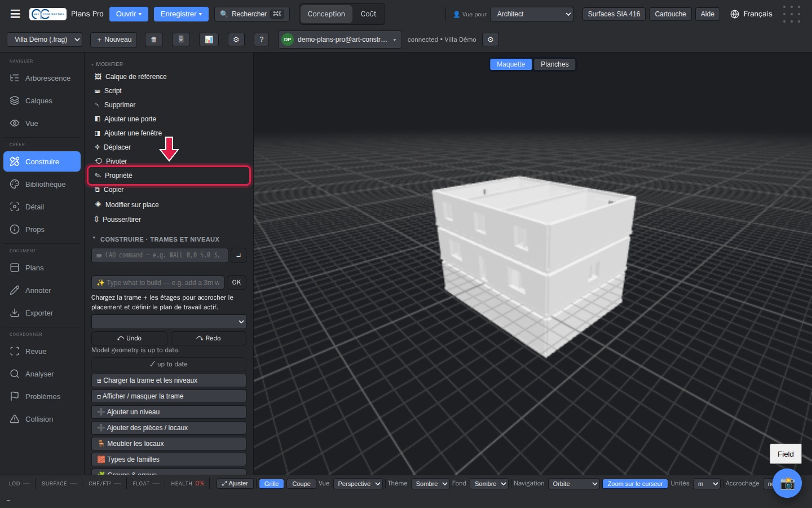Select Propriété in the Modifier list
The height and width of the screenshot is (508, 812).
pos(169,176)
